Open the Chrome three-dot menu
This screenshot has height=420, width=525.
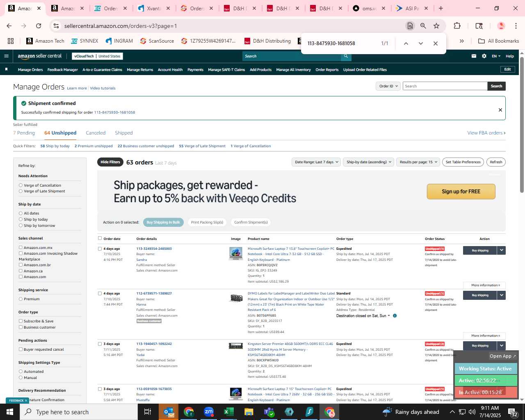point(516,26)
